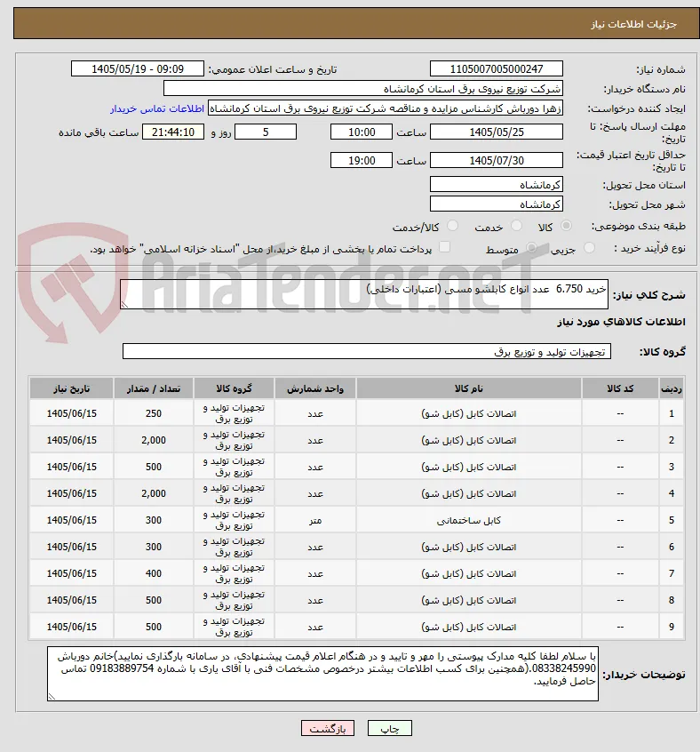700x752 pixels.
Task: Click the response deadline date 1405/05/25
Action: tap(497, 132)
